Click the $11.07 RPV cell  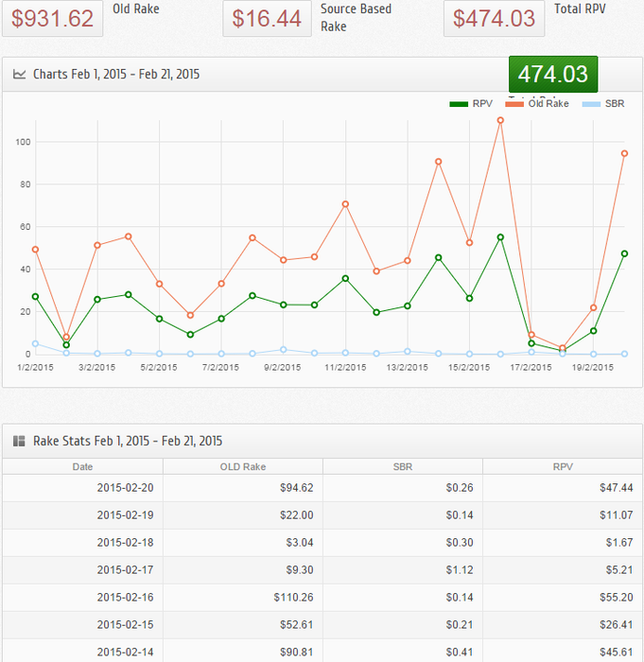pos(563,515)
